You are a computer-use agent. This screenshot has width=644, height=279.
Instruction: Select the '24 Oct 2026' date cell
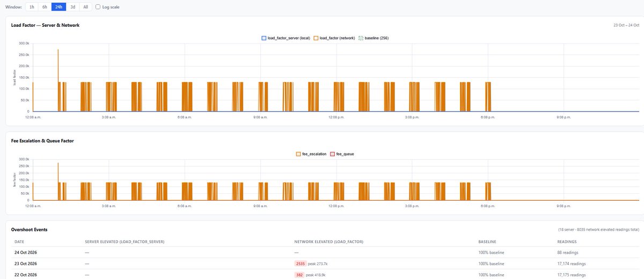click(27, 252)
